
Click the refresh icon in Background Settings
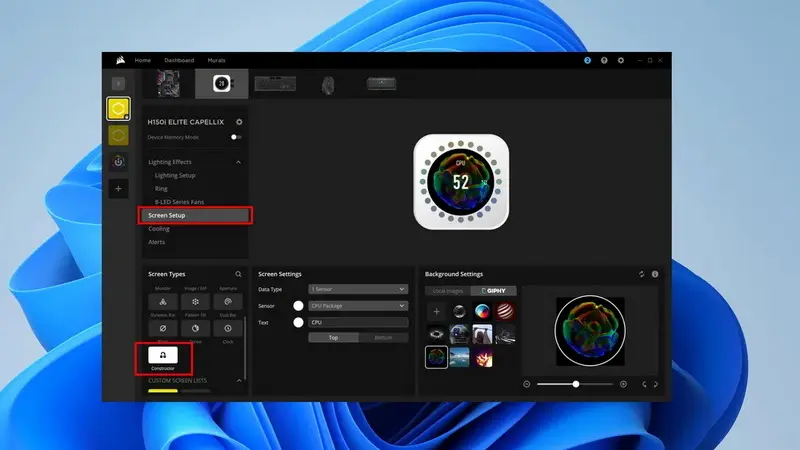[641, 274]
